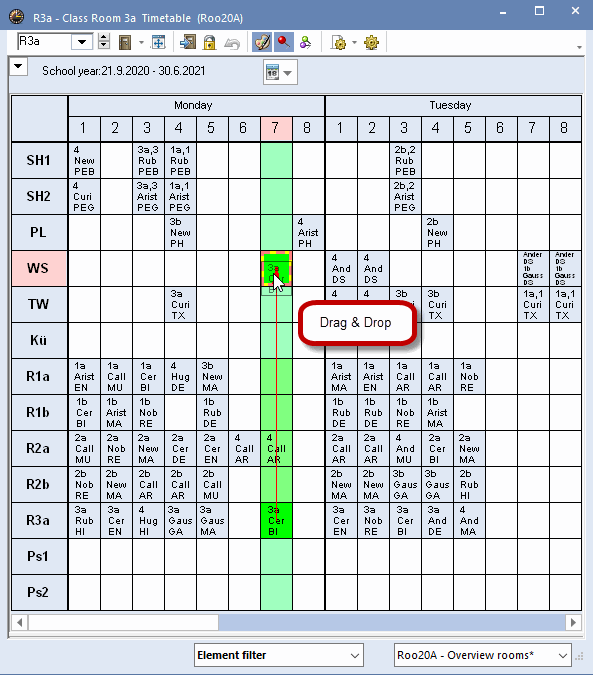This screenshot has width=593, height=675.
Task: Click the page-with-gear layout icon
Action: pyautogui.click(x=339, y=43)
